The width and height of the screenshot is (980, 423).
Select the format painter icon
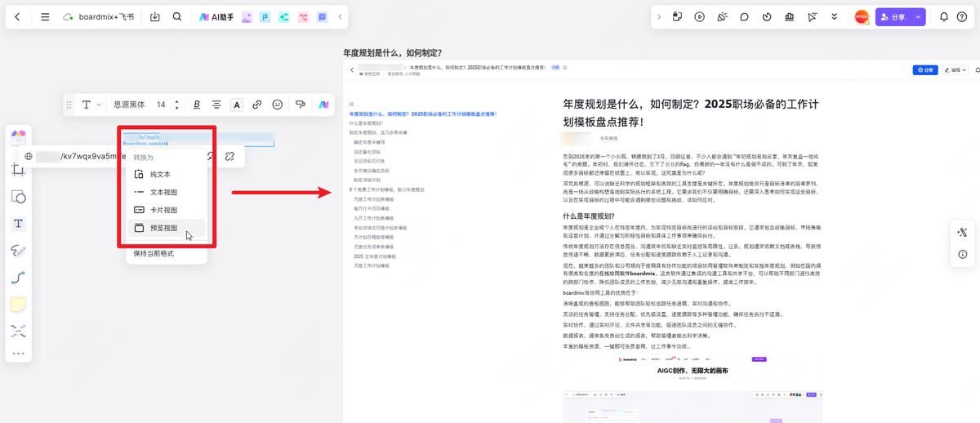point(301,105)
